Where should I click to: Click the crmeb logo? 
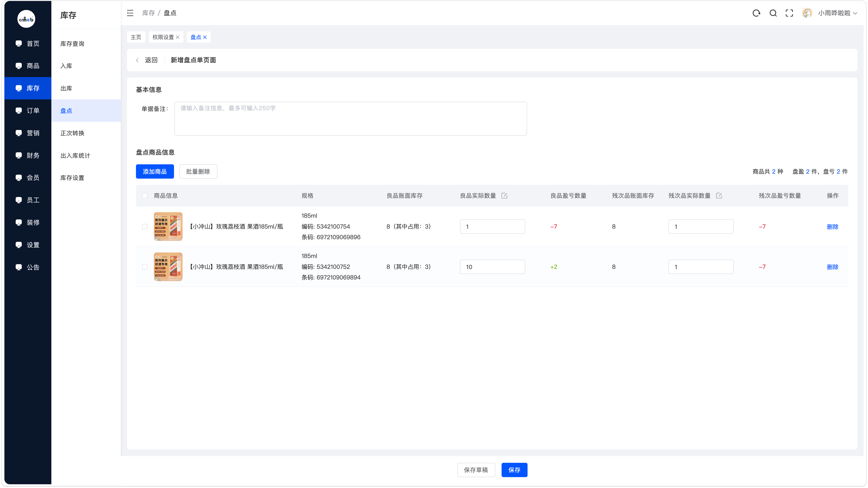(26, 19)
